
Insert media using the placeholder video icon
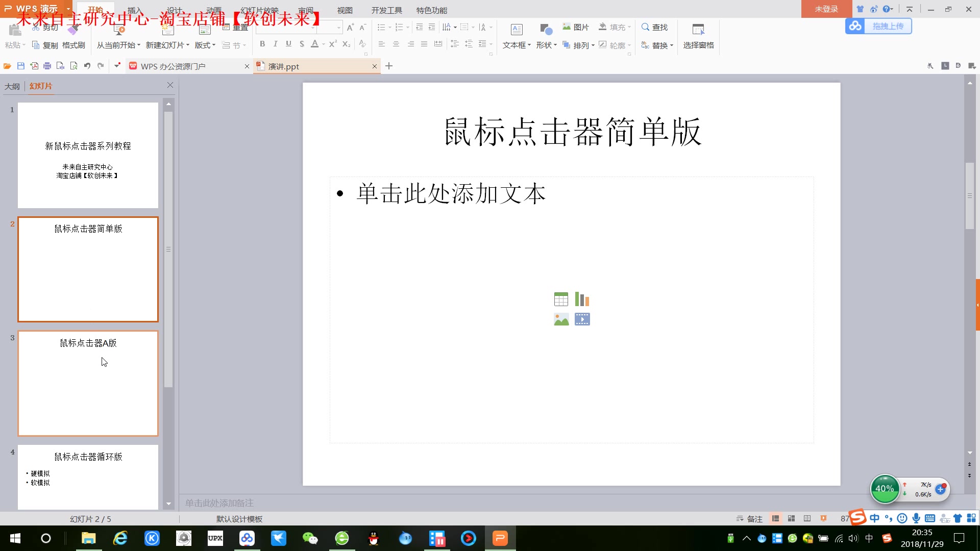[582, 319]
